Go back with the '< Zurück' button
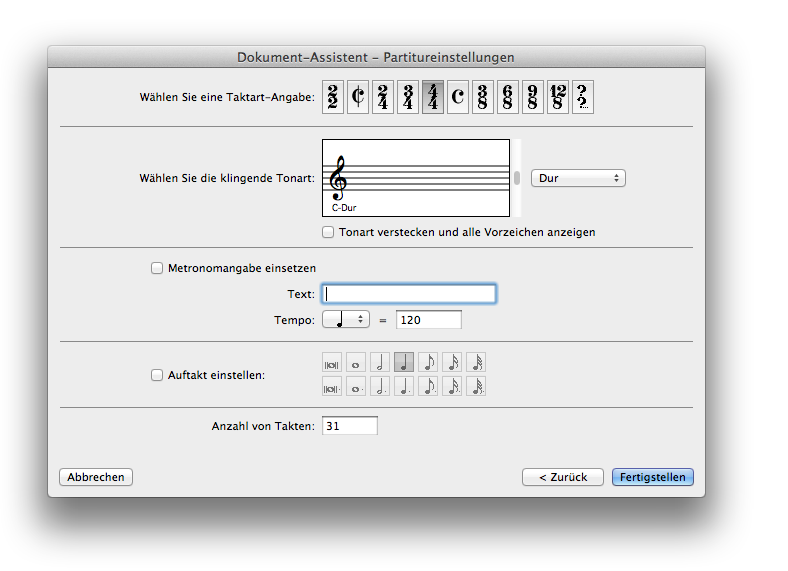Screen dimensions: 788x571 point(563,477)
